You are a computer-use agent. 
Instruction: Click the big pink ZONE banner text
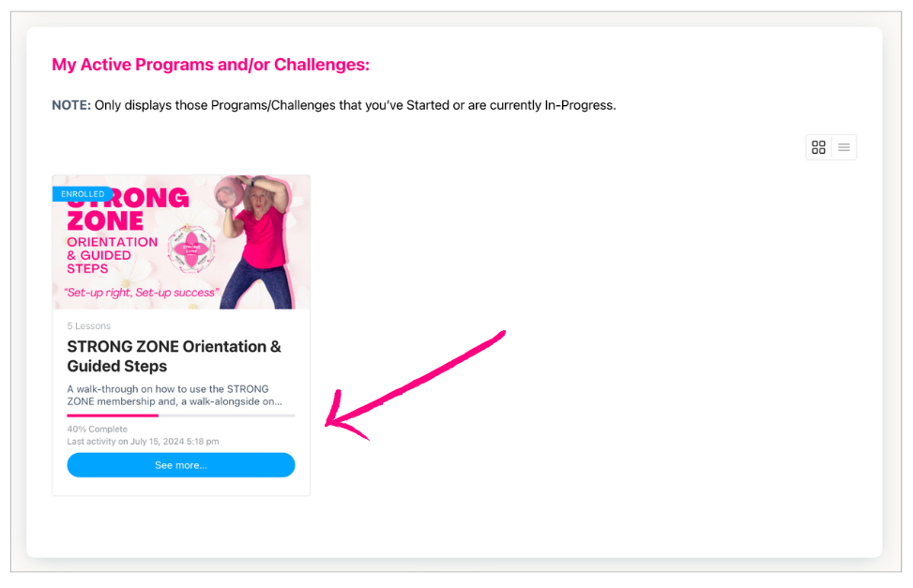[105, 221]
